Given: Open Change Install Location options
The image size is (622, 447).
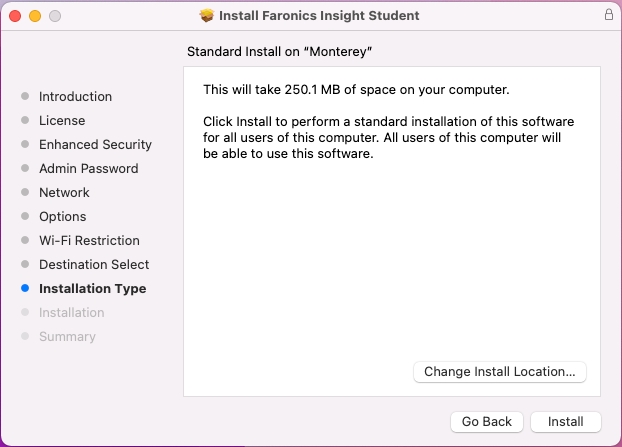Looking at the screenshot, I should coord(499,371).
